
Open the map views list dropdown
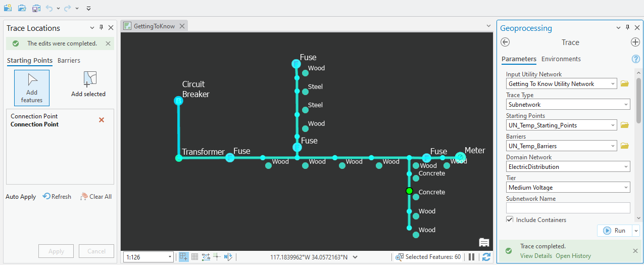click(x=488, y=26)
